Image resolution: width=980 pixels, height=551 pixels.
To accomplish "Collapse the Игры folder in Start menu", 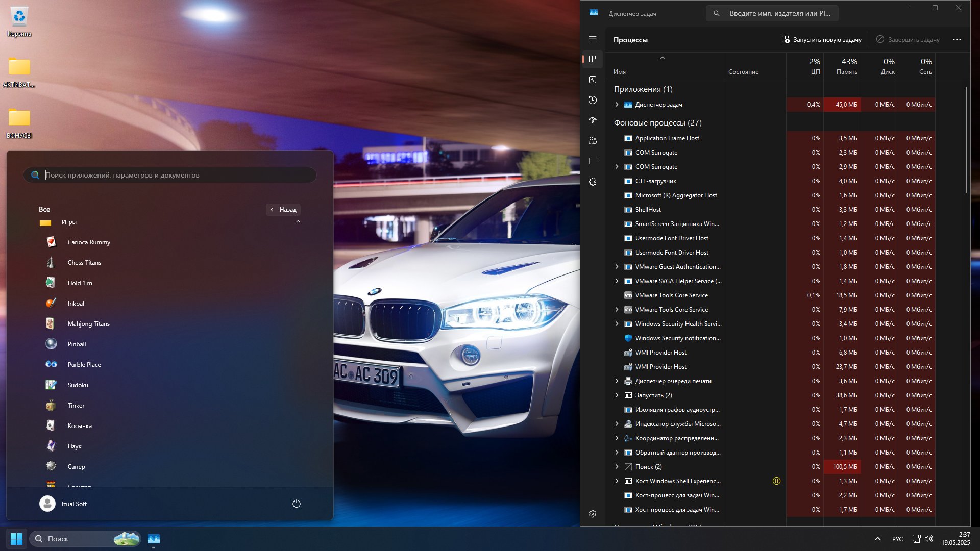I will [298, 222].
